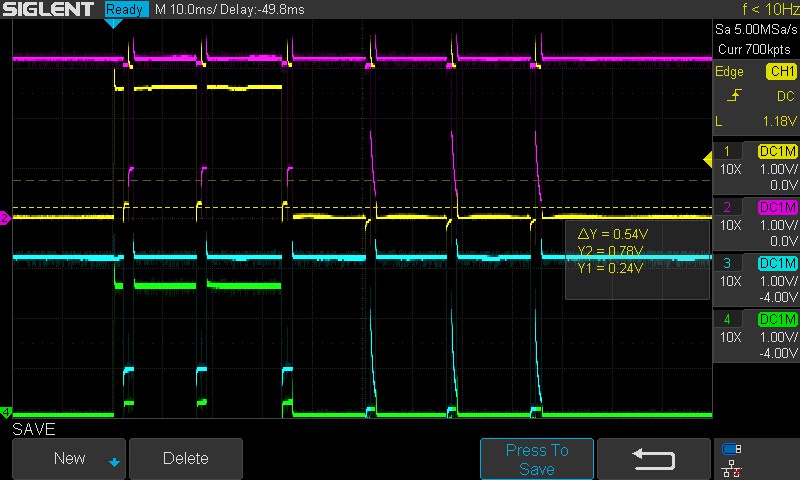Click the SIGLENT logo
This screenshot has height=480, width=800.
[50, 9]
